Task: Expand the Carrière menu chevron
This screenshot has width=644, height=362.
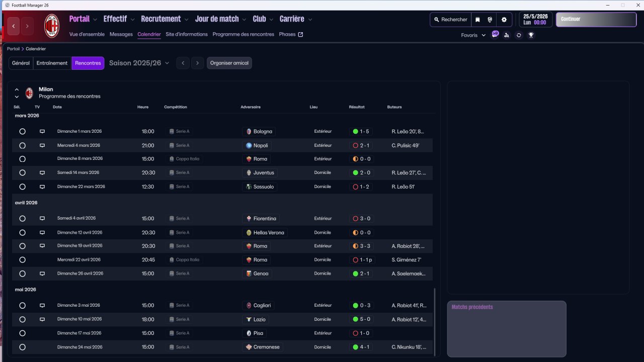Action: coord(310,20)
